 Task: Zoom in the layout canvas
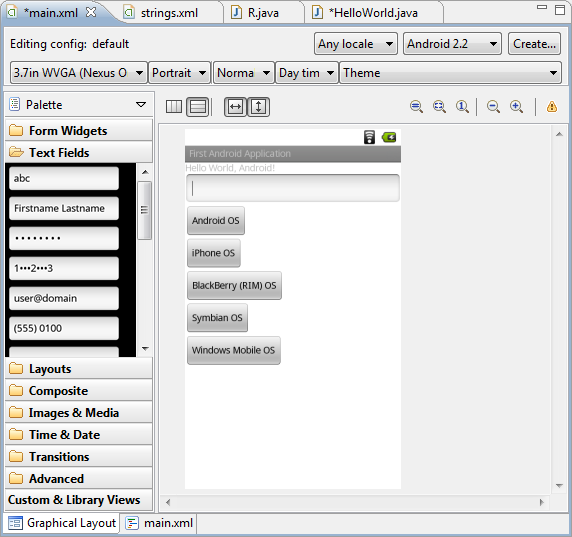(516, 107)
